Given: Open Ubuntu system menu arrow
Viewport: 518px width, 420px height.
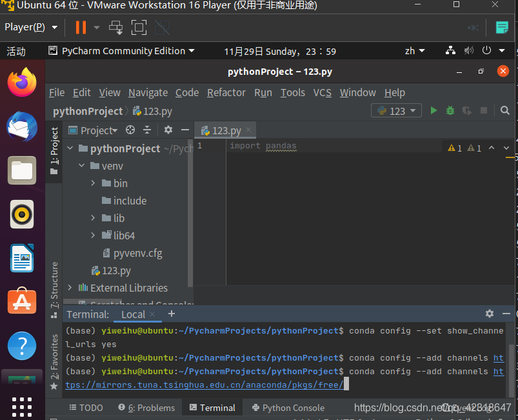Looking at the screenshot, I should coord(502,50).
